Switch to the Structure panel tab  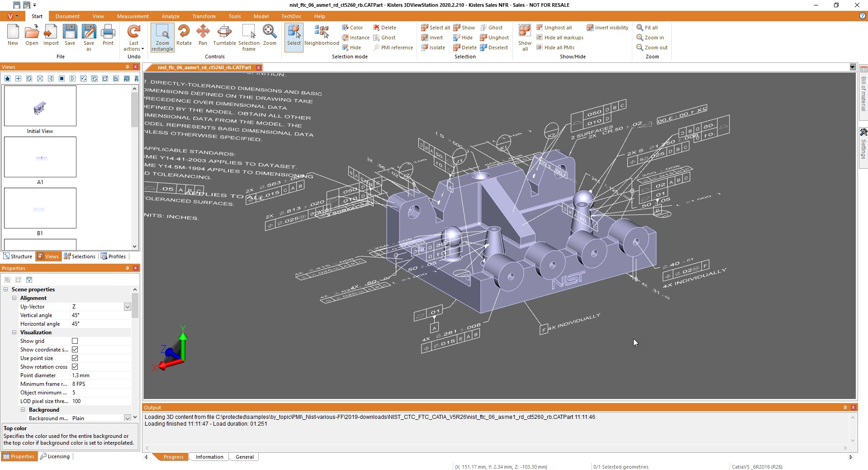pos(18,256)
